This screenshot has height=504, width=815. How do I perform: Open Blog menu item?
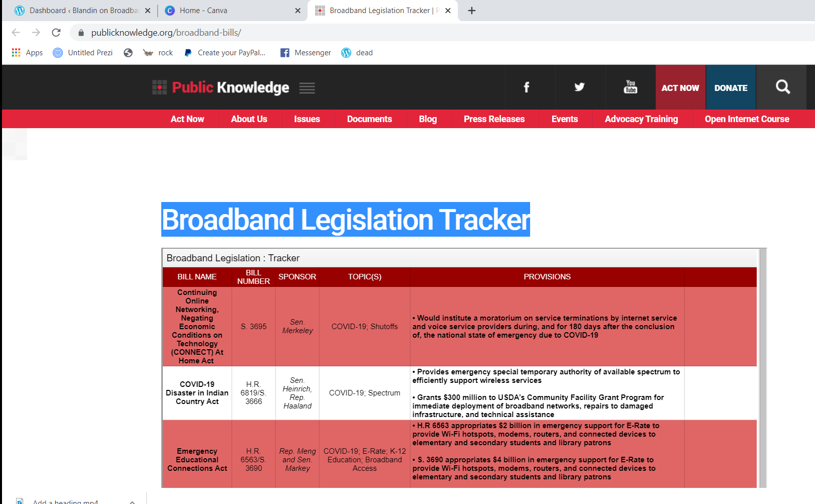coord(428,119)
